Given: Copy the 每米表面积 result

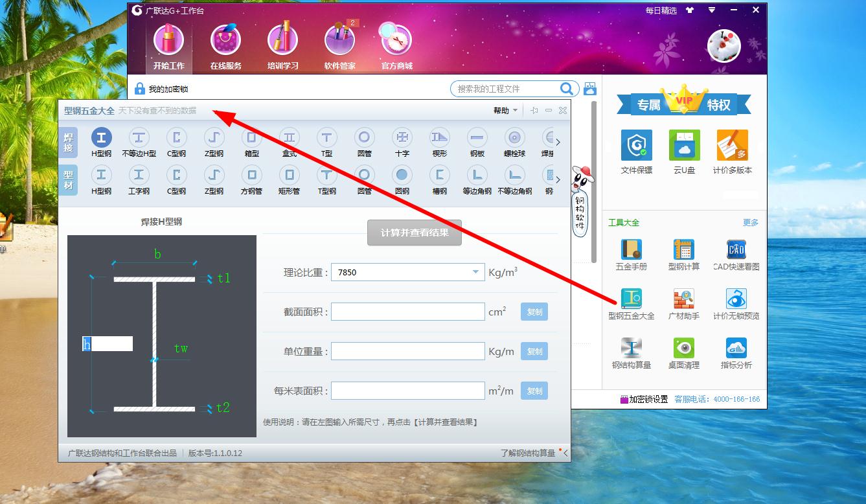Looking at the screenshot, I should point(534,391).
